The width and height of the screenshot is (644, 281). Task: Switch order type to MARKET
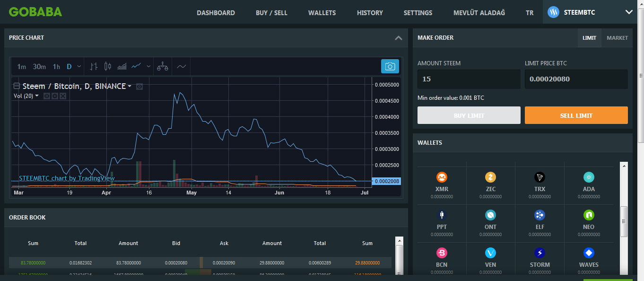pos(617,38)
